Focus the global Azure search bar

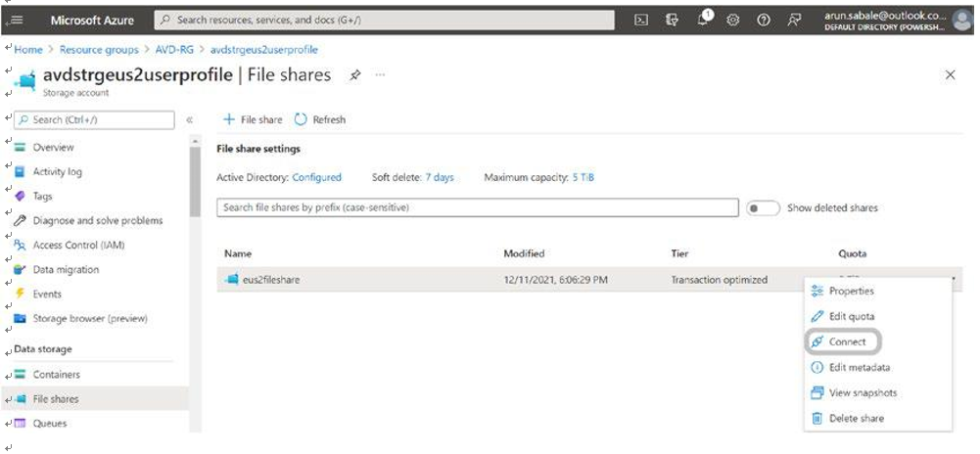385,20
